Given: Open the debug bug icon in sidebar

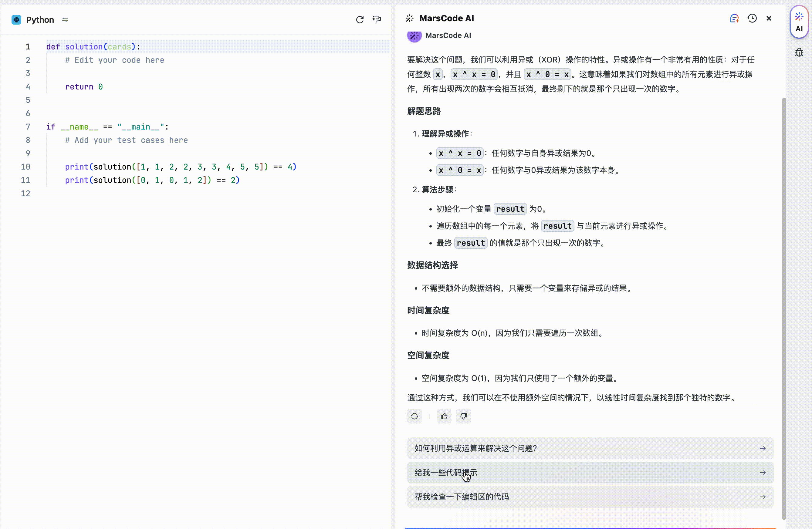Looking at the screenshot, I should tap(799, 52).
